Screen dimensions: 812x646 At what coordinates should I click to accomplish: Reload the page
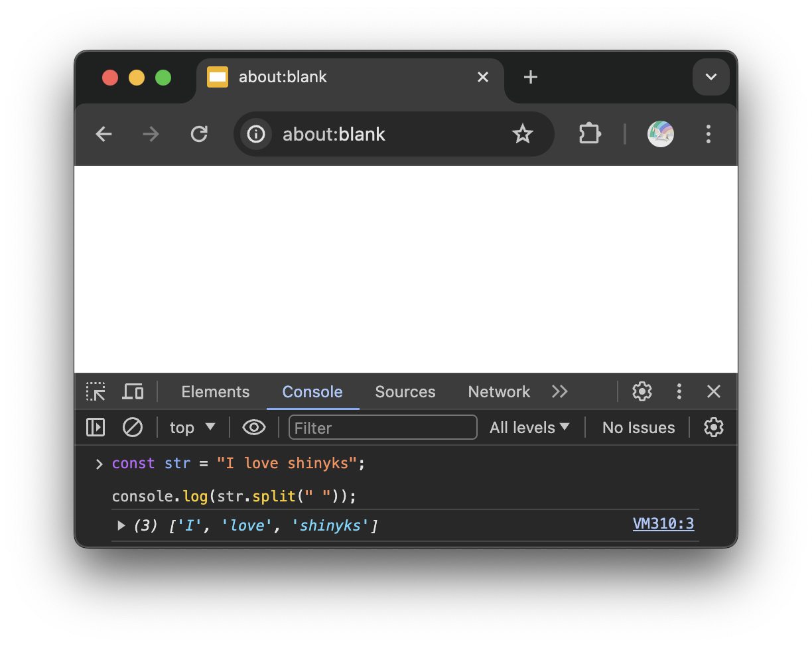pos(199,134)
